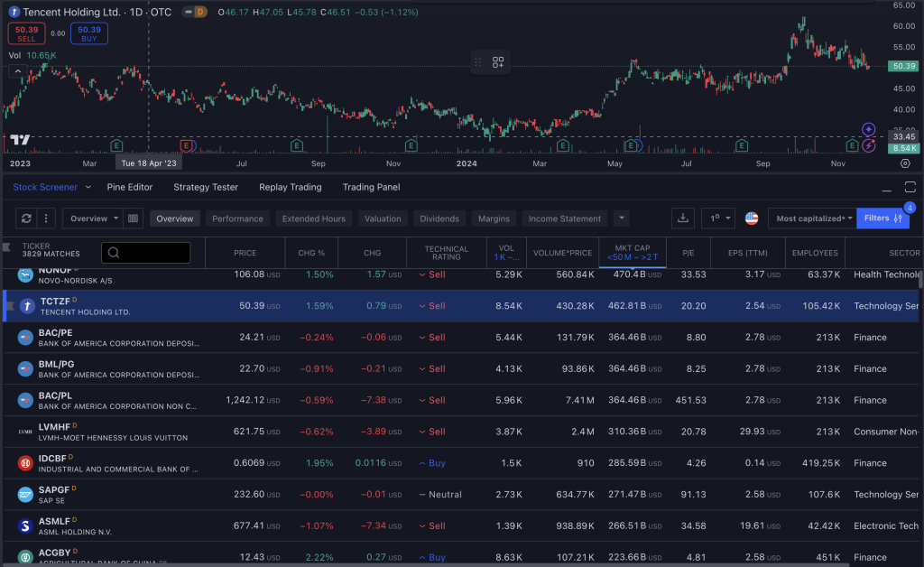This screenshot has height=567, width=924.
Task: Click the purple lightning bolt icon
Action: [x=868, y=145]
